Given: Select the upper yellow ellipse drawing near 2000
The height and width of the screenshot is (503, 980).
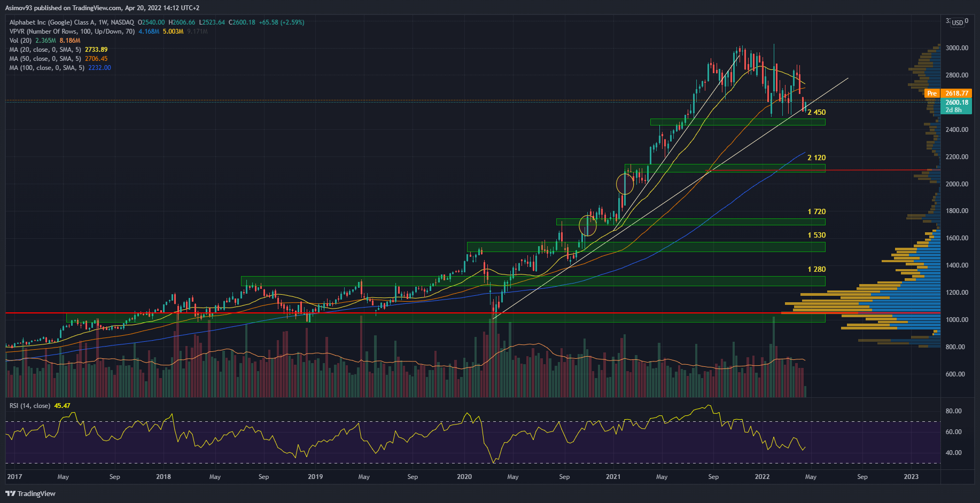Looking at the screenshot, I should pos(625,184).
